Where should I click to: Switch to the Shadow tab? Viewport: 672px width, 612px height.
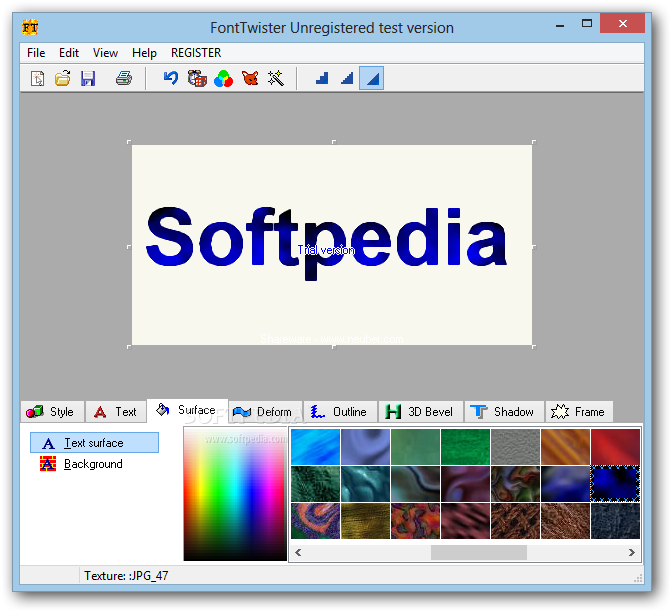click(x=504, y=412)
